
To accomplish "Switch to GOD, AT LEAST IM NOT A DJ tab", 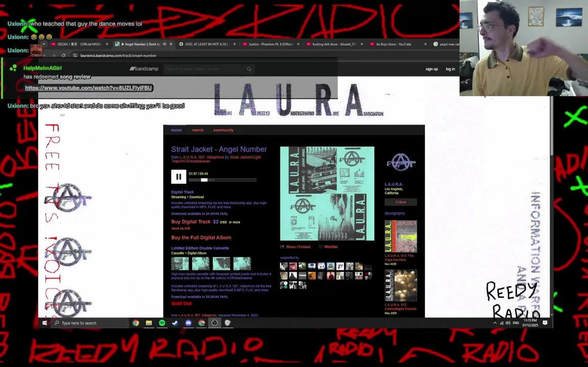I will (x=207, y=44).
